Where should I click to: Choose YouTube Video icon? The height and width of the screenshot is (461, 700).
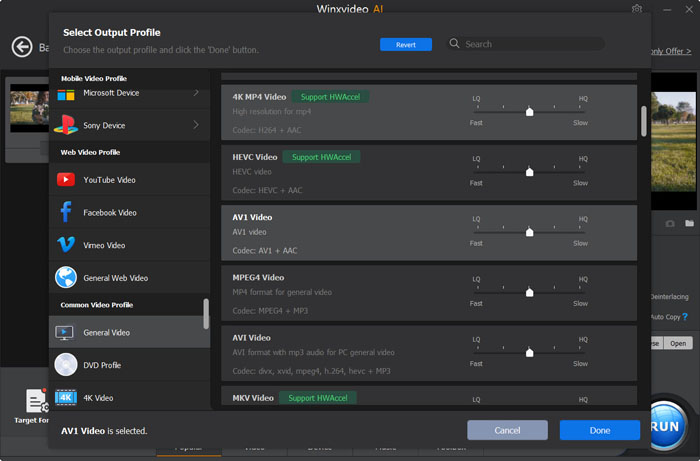[66, 179]
